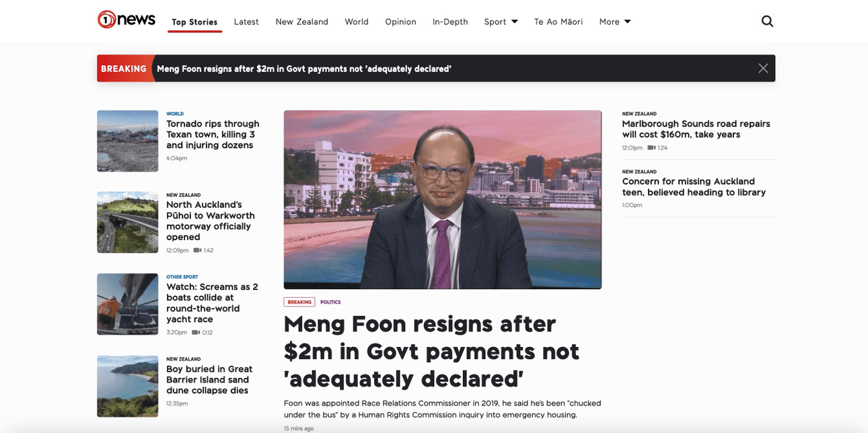Dismiss the breaking news banner

point(763,69)
